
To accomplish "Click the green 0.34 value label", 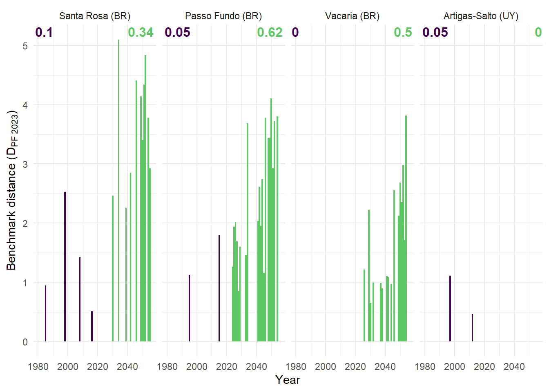I will pyautogui.click(x=141, y=32).
